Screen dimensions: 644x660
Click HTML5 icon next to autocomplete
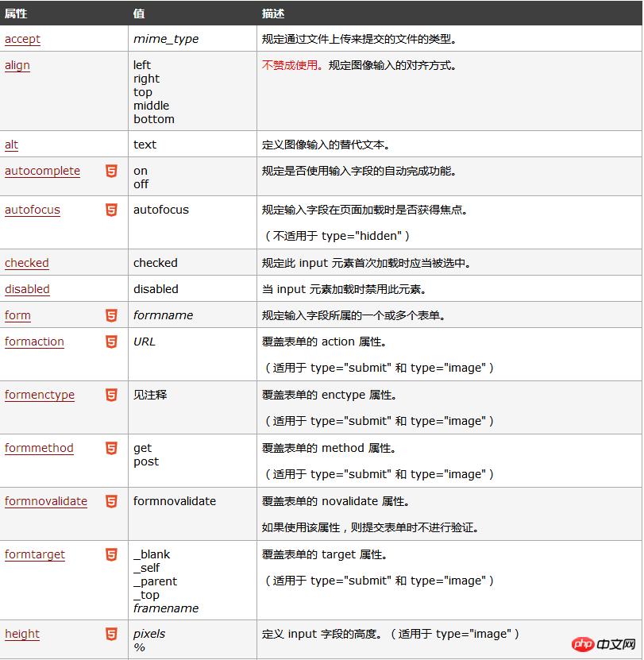(x=111, y=171)
